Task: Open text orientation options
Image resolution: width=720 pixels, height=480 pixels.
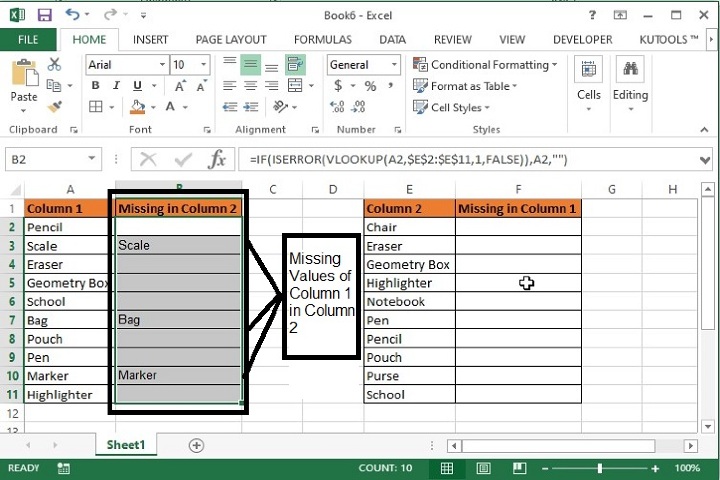Action: 280,107
